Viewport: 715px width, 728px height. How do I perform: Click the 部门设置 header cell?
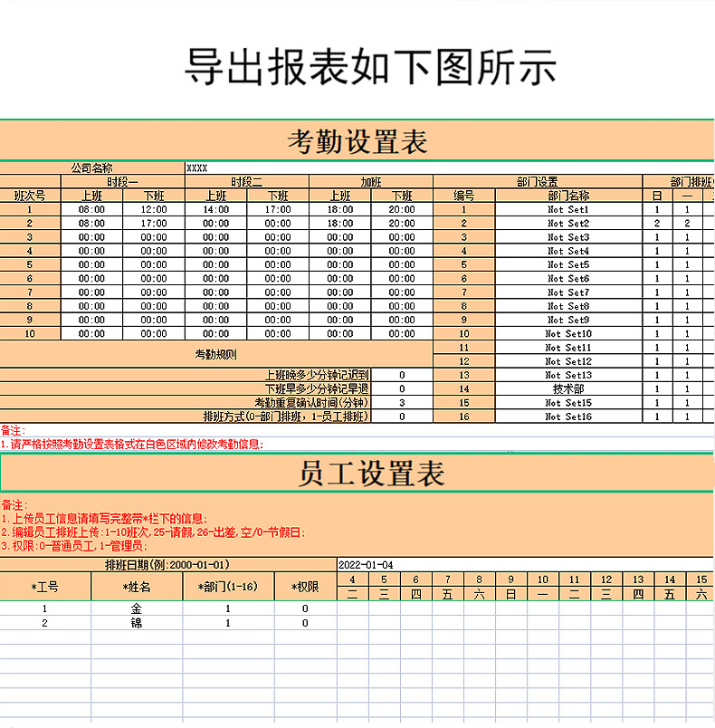coord(538,182)
